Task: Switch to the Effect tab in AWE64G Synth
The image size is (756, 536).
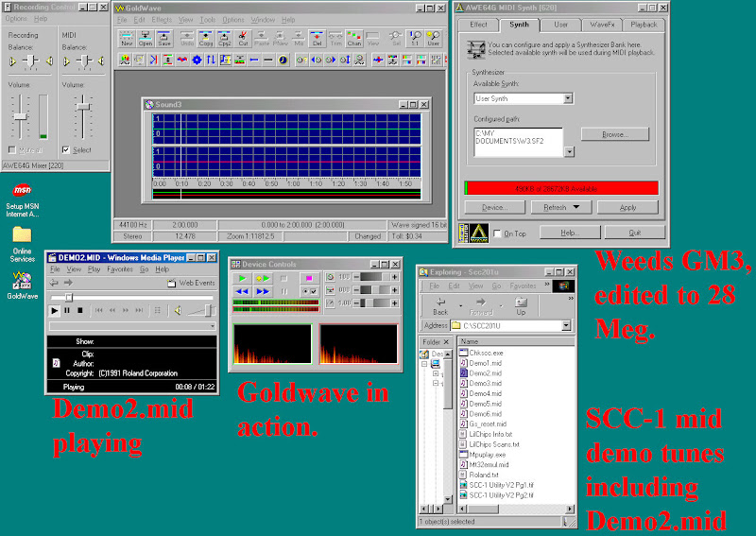Action: pyautogui.click(x=478, y=25)
